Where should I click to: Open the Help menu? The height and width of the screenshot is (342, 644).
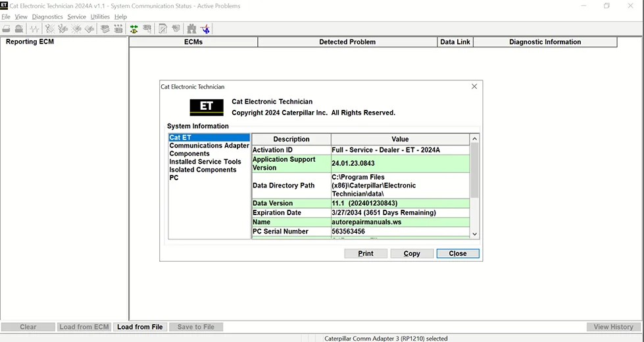120,16
